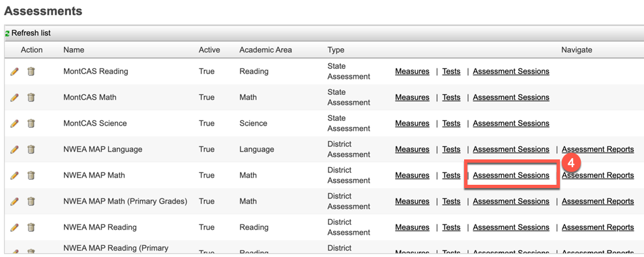Click the Active column header
Image resolution: width=644 pixels, height=257 pixels.
pos(209,50)
